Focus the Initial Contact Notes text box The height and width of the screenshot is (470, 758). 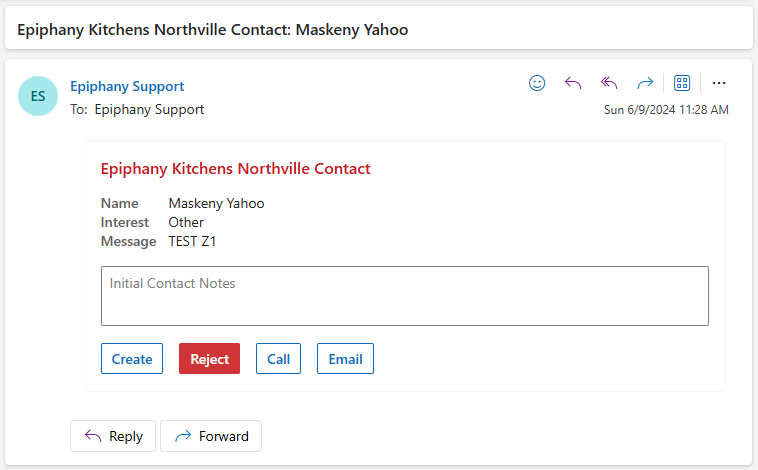(405, 296)
